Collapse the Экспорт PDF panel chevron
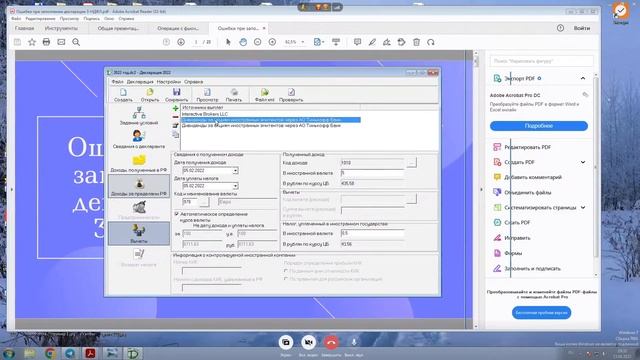 [x=583, y=78]
